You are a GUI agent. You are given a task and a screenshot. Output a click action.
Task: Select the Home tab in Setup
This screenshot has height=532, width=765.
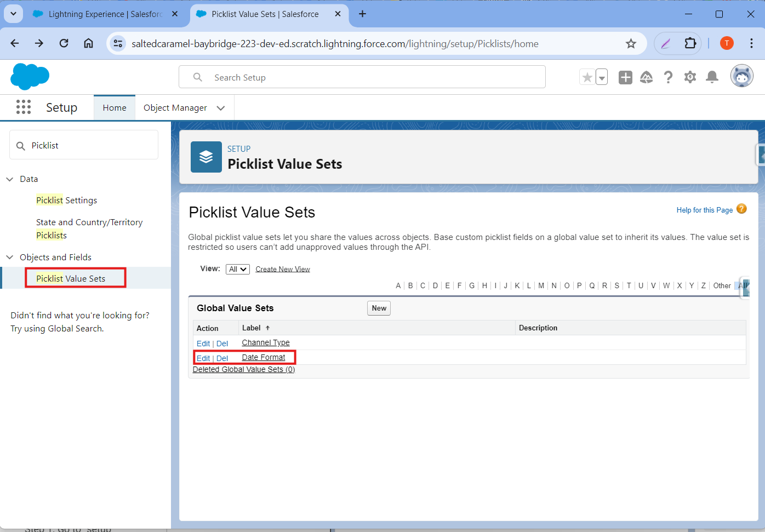click(115, 108)
